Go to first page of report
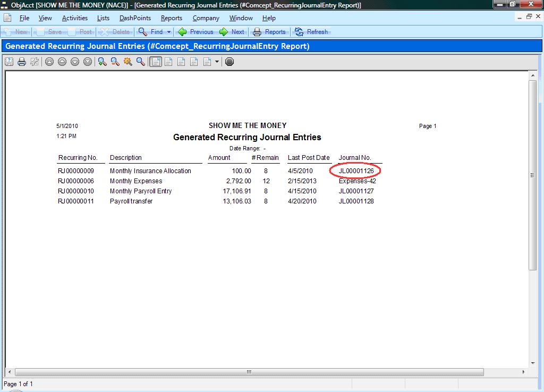Viewport: 544px width, 392px height. (49, 62)
